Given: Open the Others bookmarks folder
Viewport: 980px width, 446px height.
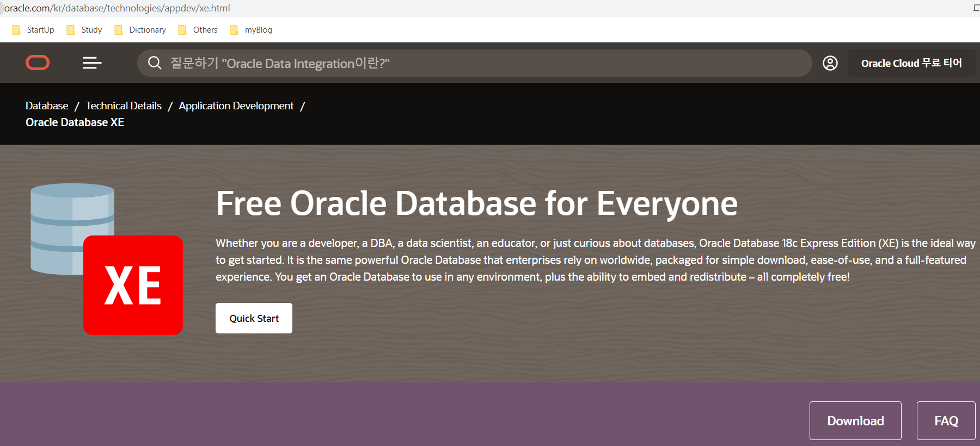Looking at the screenshot, I should [198, 30].
